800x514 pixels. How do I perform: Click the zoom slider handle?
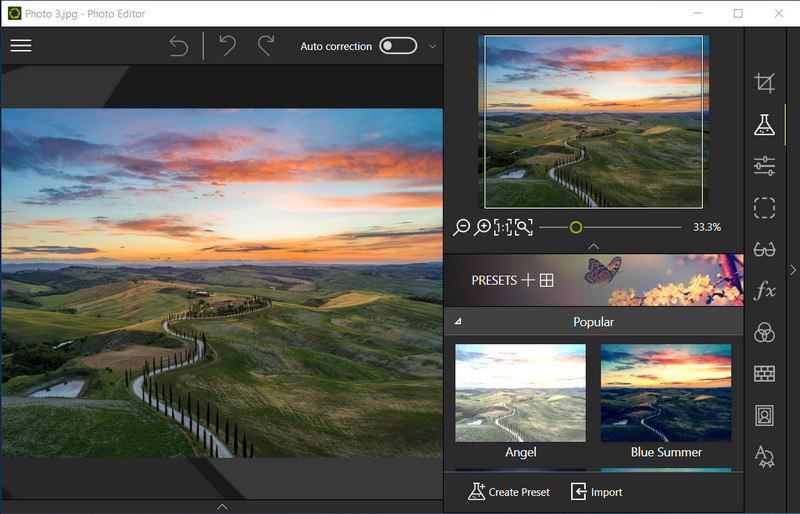(576, 227)
